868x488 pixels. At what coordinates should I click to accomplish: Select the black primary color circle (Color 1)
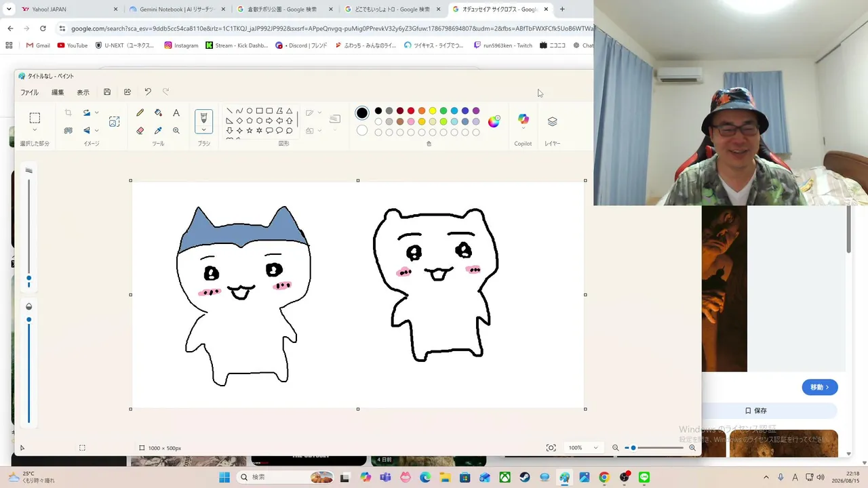coord(362,113)
